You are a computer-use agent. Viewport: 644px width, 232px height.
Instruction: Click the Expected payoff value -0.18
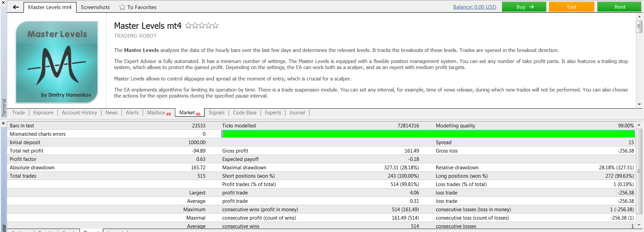(414, 159)
